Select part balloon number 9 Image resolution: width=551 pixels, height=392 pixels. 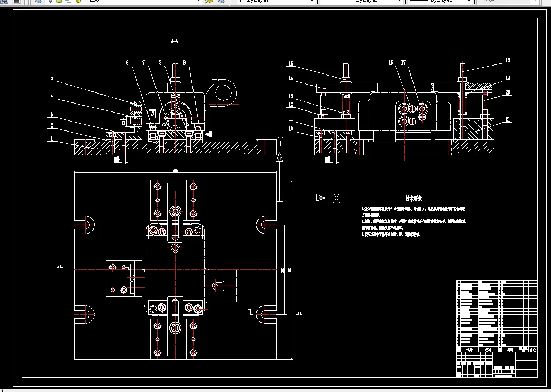click(184, 63)
